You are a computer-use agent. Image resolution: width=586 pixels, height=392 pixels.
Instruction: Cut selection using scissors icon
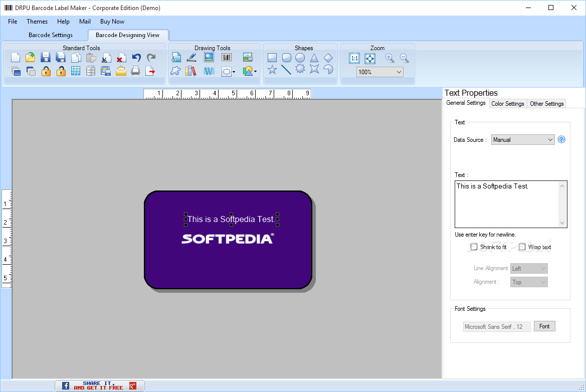coord(106,58)
